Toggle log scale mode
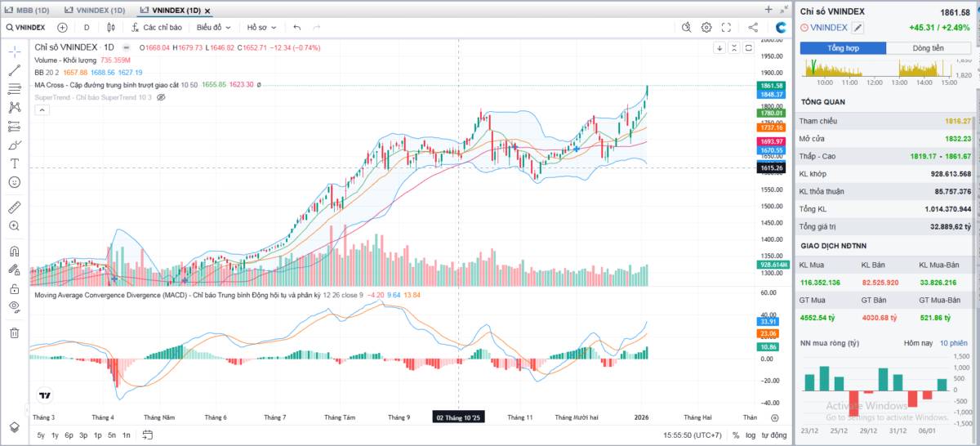980x446 pixels. tap(751, 435)
